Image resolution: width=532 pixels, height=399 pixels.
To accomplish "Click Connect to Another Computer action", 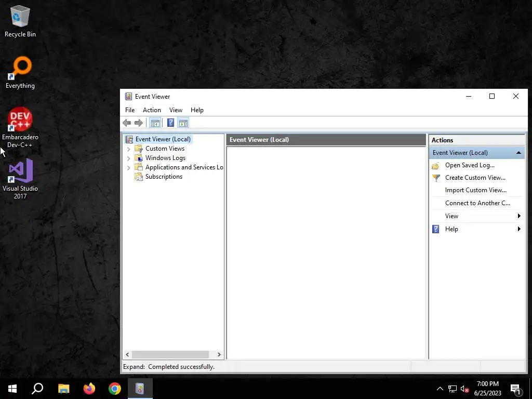I will click(477, 203).
